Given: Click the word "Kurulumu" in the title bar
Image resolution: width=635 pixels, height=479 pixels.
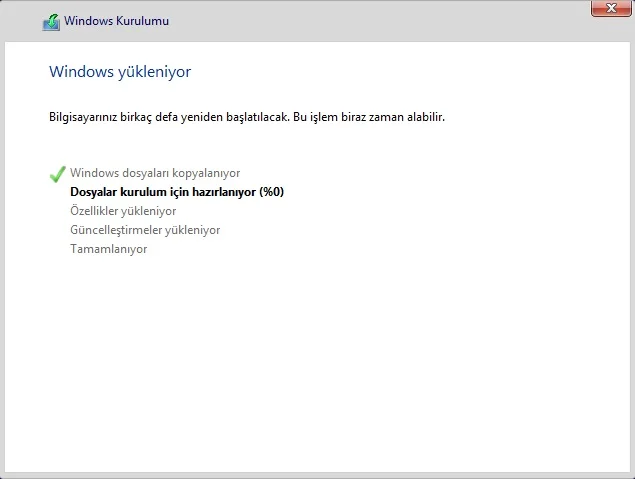Looking at the screenshot, I should tap(144, 21).
